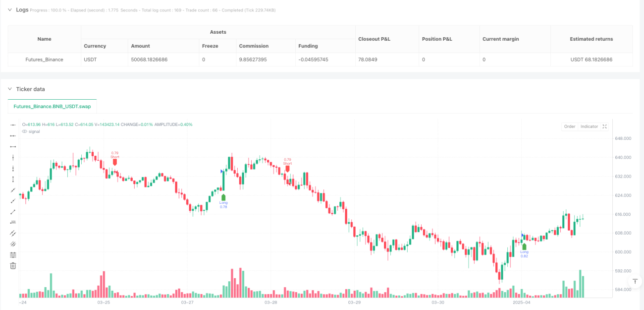Click the Estimated returns column header
Image resolution: width=644 pixels, height=310 pixels.
[591, 39]
